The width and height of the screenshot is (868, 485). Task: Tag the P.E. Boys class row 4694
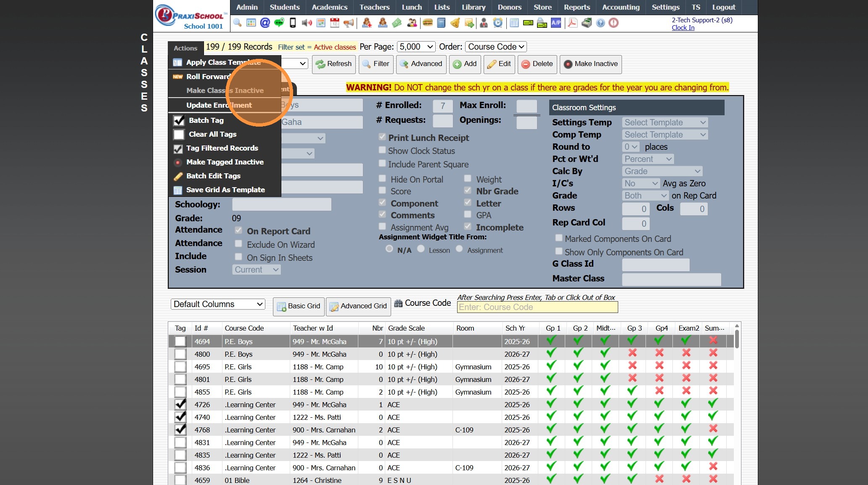click(x=180, y=342)
